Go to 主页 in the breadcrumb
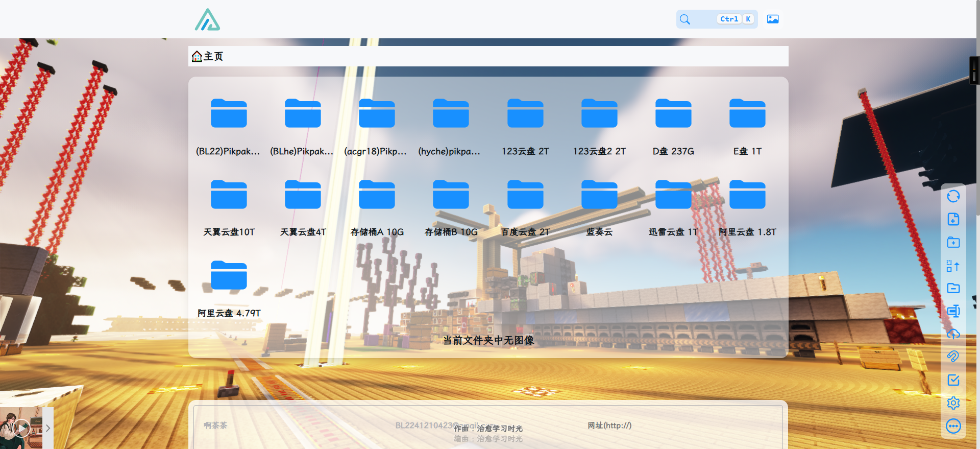The width and height of the screenshot is (980, 449). 208,56
